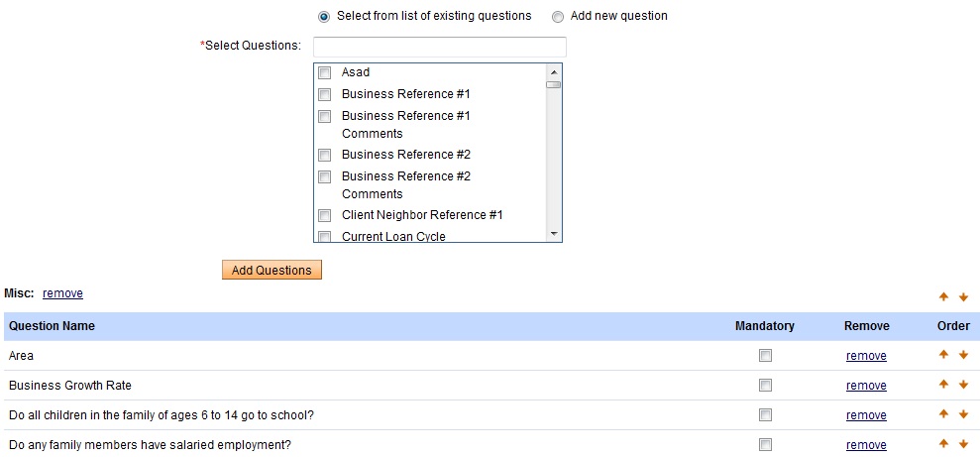Image resolution: width=980 pixels, height=457 pixels.
Task: Remove the Misc section
Action: click(62, 293)
